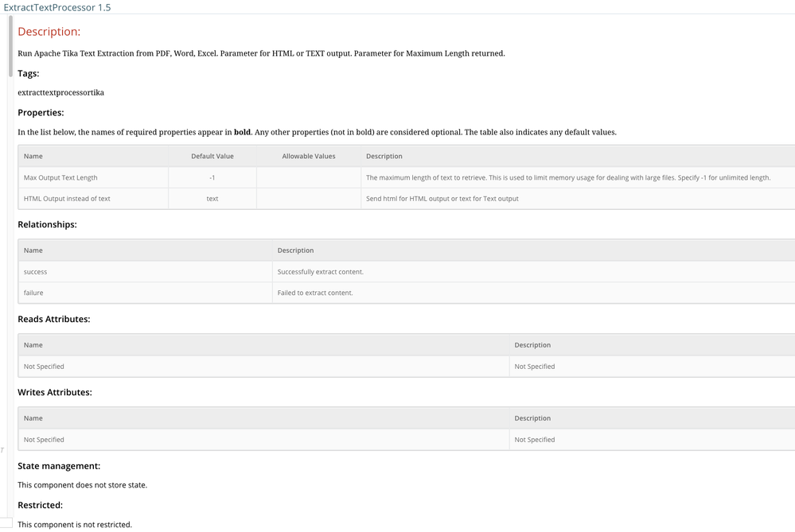This screenshot has width=795, height=532.
Task: Click the failure relationship row
Action: (x=33, y=293)
